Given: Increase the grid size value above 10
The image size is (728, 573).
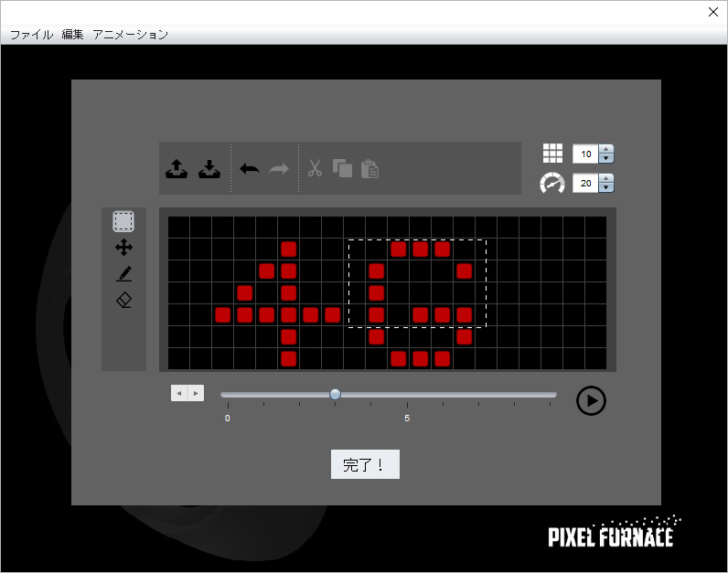Looking at the screenshot, I should click(x=605, y=149).
